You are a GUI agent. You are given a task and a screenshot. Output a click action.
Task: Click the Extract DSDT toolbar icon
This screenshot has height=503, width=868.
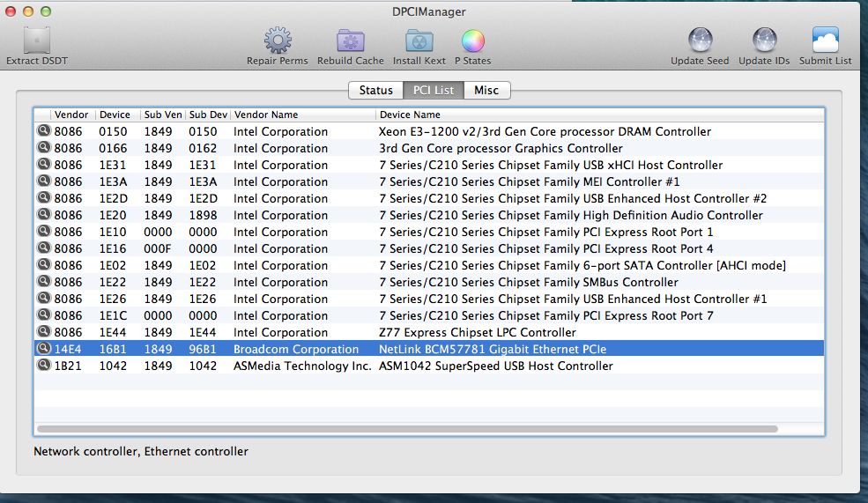36,41
